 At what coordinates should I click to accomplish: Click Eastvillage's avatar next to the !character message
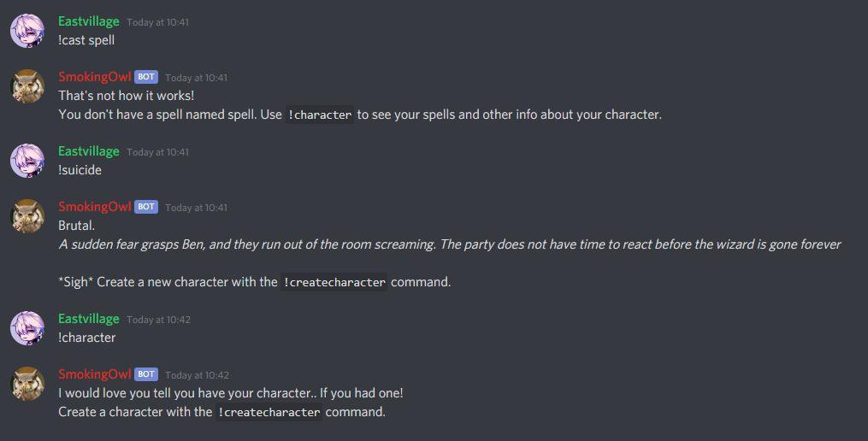click(27, 328)
